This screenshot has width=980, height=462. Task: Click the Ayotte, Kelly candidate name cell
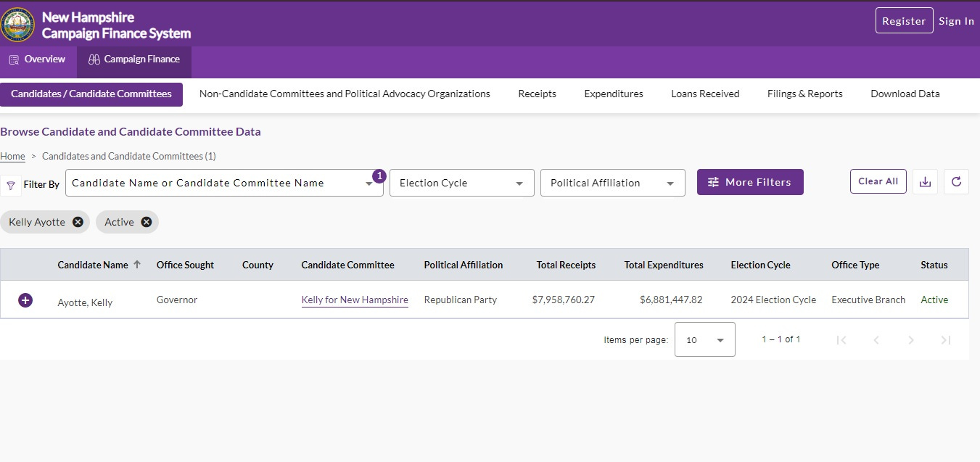tap(85, 302)
